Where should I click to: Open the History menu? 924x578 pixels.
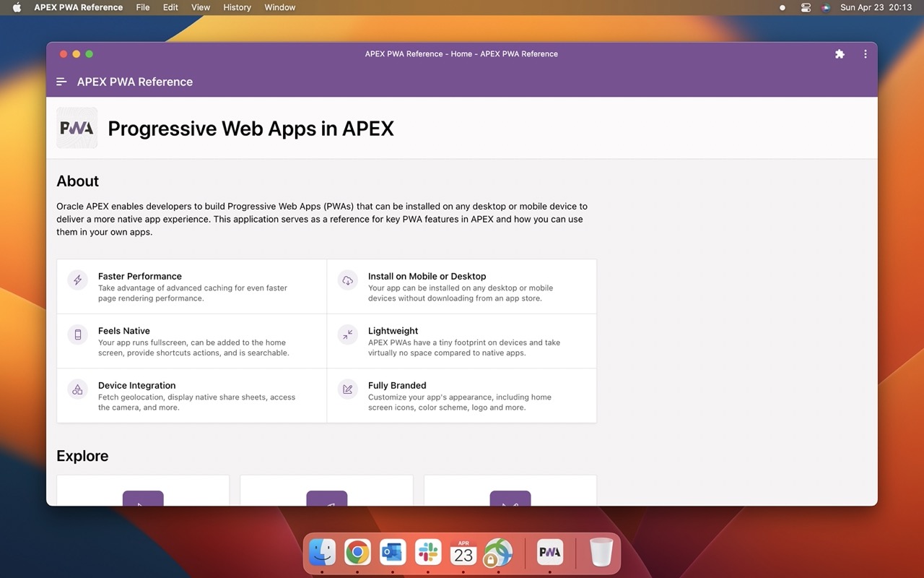click(x=237, y=7)
